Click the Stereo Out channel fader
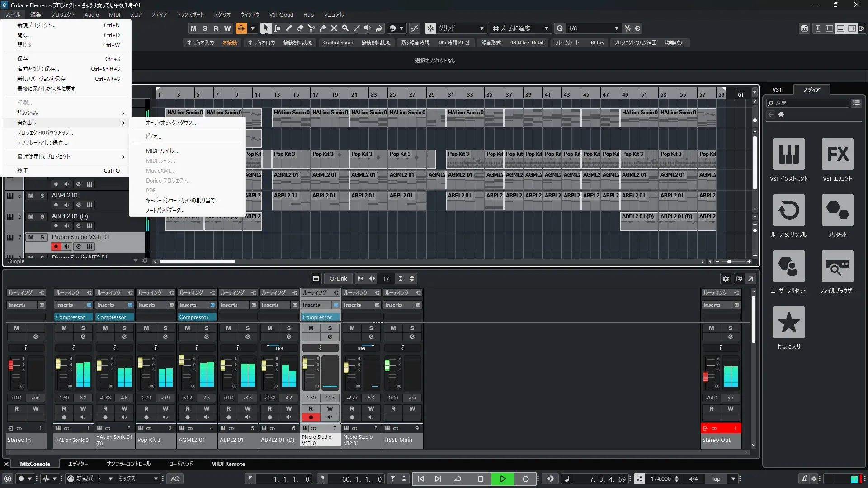Viewport: 868px width, 488px height. point(705,376)
